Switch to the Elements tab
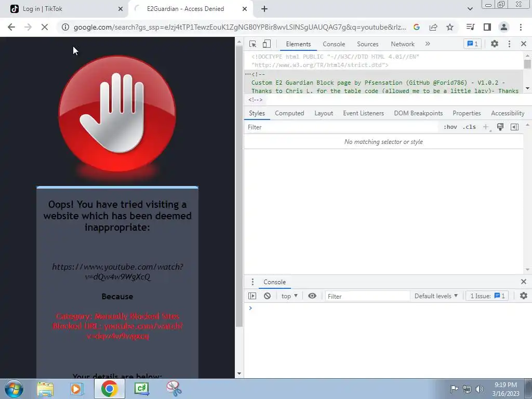532x399 pixels. click(298, 44)
